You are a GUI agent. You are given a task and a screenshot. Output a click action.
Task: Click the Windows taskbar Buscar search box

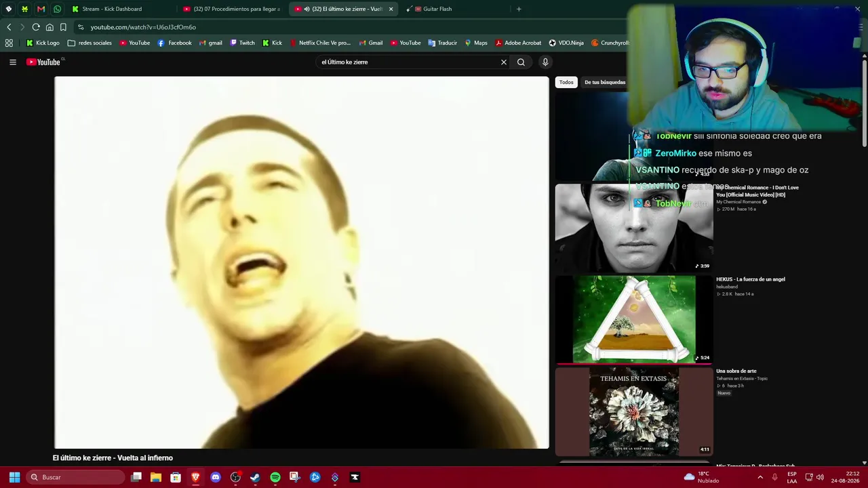click(76, 477)
